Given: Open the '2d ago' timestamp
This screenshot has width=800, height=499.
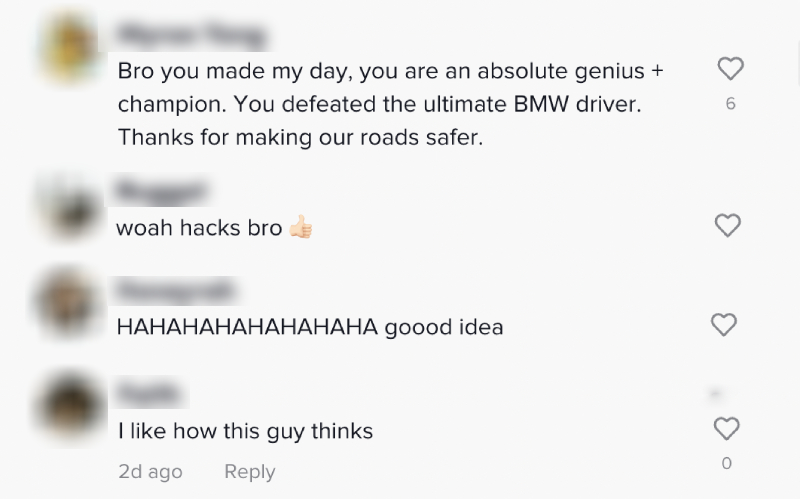Looking at the screenshot, I should (x=151, y=471).
